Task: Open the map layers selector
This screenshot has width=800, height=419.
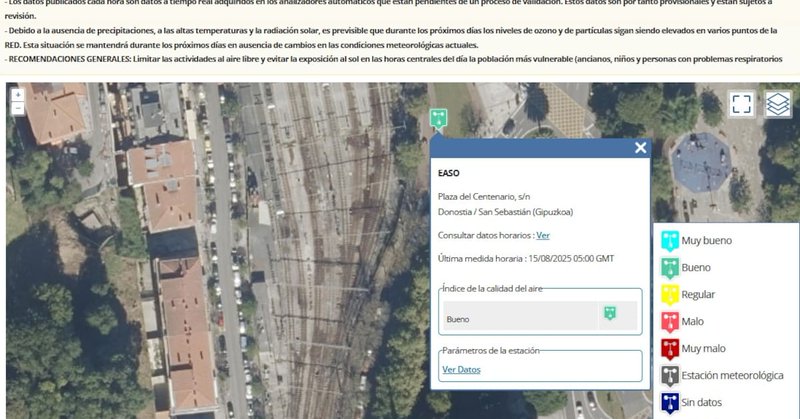Action: 778,104
